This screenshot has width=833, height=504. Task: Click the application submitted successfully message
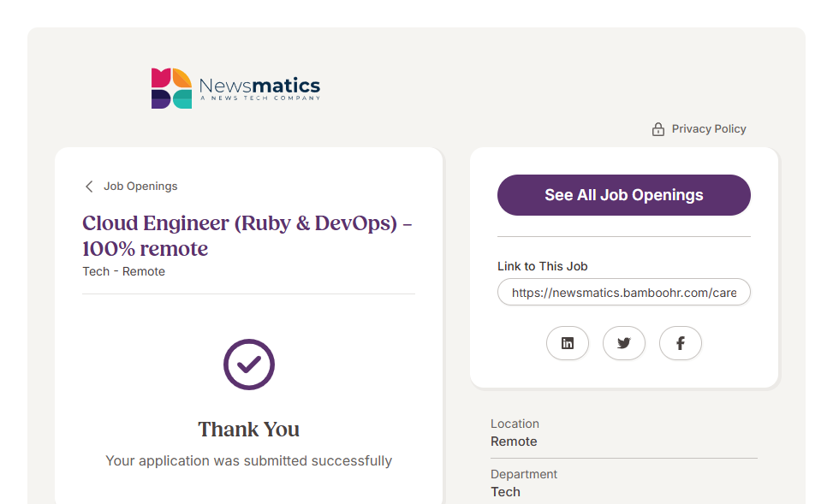pos(248,460)
